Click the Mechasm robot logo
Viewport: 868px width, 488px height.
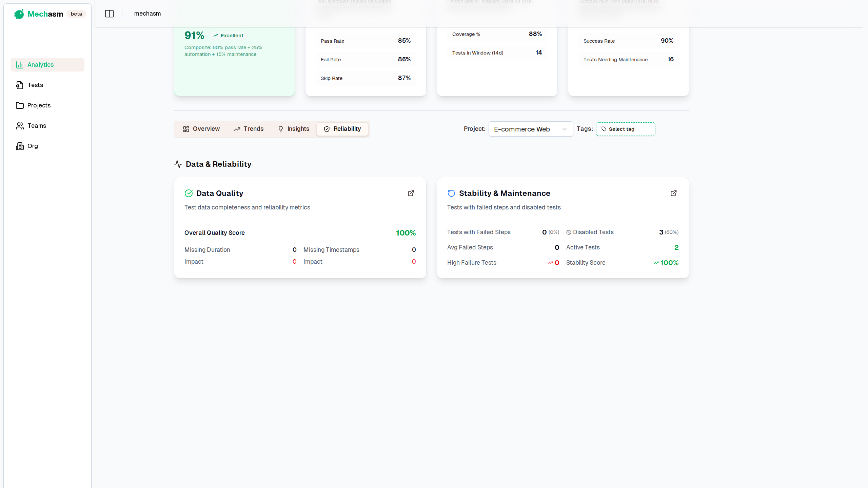pyautogui.click(x=19, y=14)
